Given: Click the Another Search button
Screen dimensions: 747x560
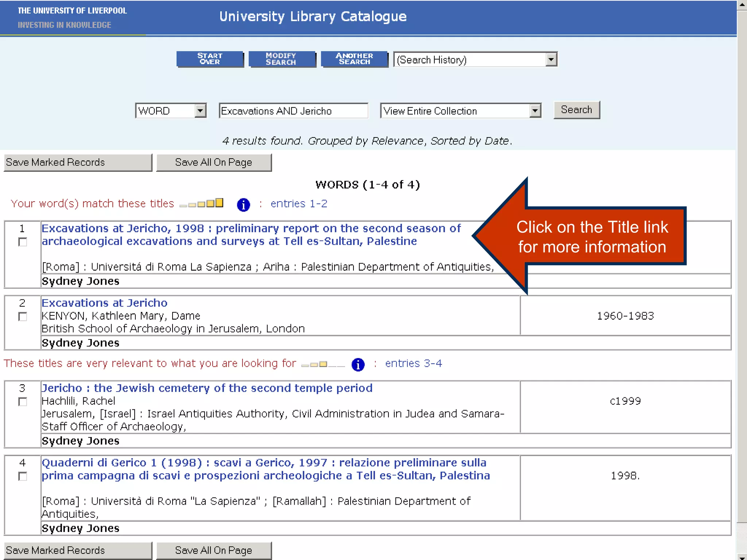Looking at the screenshot, I should (x=354, y=59).
